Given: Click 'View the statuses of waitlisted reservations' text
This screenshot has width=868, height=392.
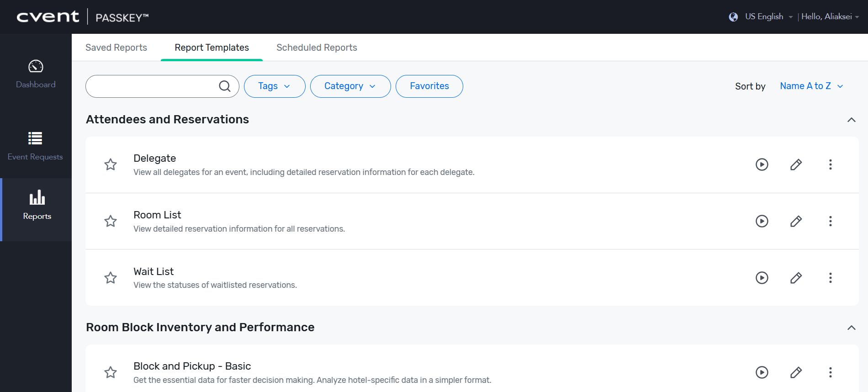Looking at the screenshot, I should coord(215,285).
